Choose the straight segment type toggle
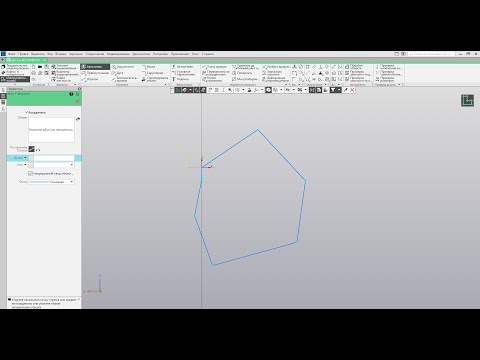Screen dimensions: 480x360 (x=31, y=149)
